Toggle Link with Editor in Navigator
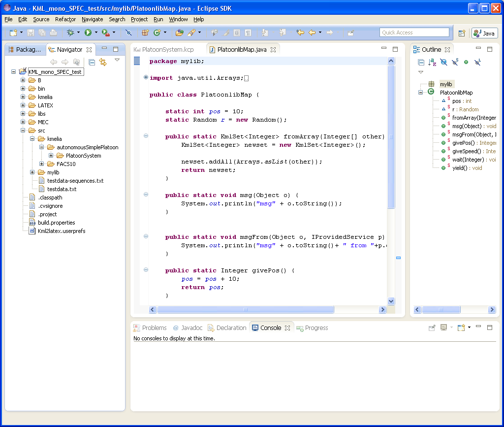The width and height of the screenshot is (504, 427). click(x=103, y=62)
